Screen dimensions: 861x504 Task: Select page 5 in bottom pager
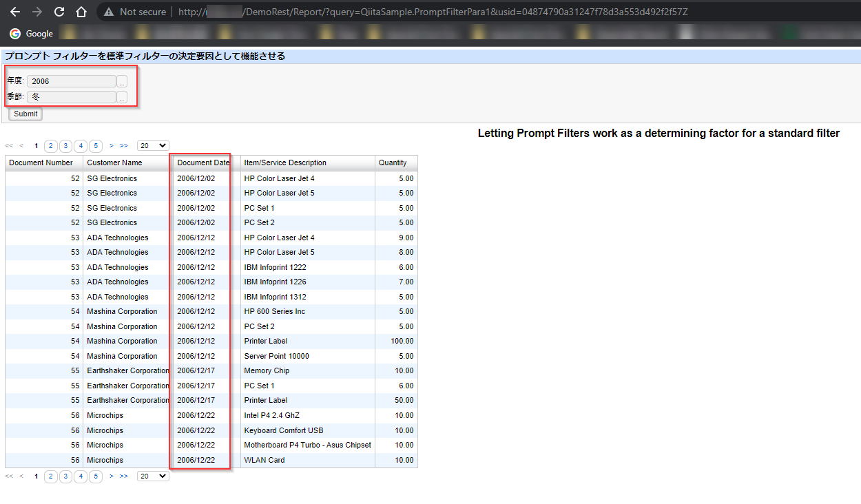(96, 476)
